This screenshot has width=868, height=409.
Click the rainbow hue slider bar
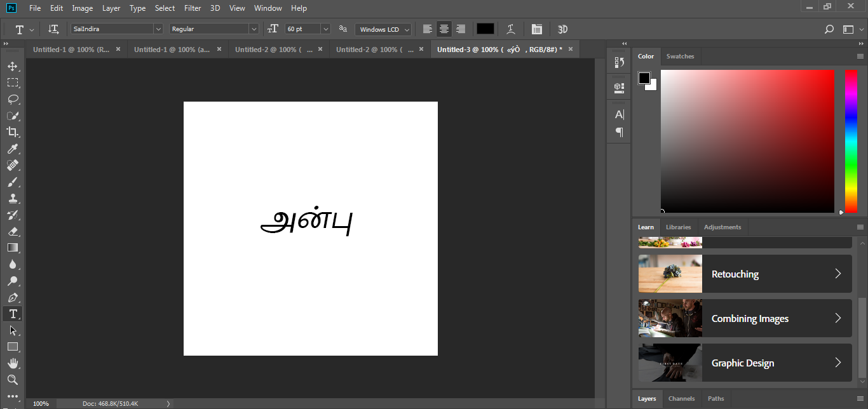click(851, 141)
